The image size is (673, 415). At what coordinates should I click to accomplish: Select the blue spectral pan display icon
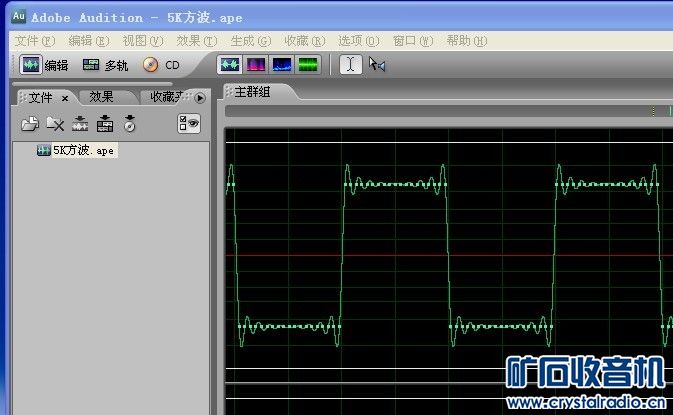282,65
